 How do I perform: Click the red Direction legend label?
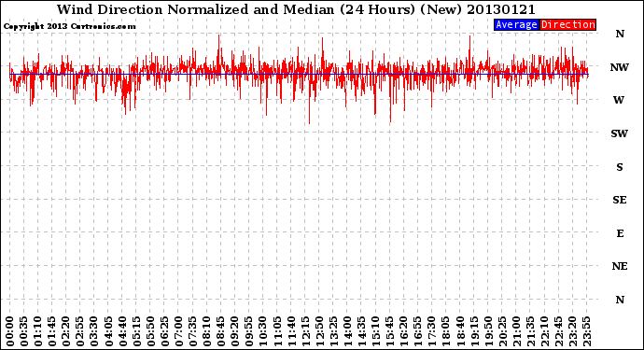[567, 24]
